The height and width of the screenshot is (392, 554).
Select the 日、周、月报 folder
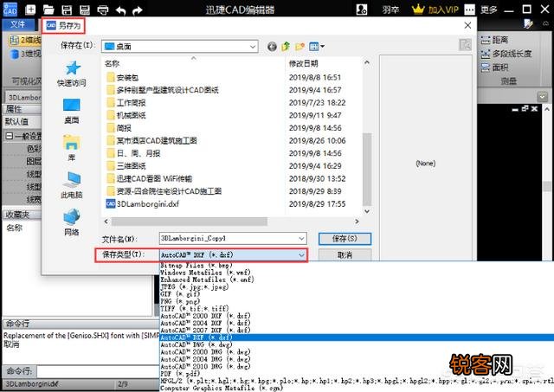[x=133, y=153]
